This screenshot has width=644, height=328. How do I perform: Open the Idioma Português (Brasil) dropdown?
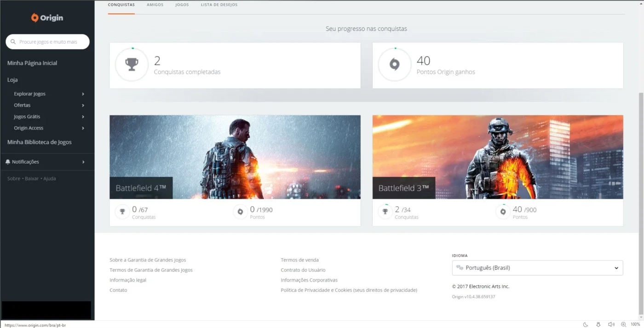(537, 268)
